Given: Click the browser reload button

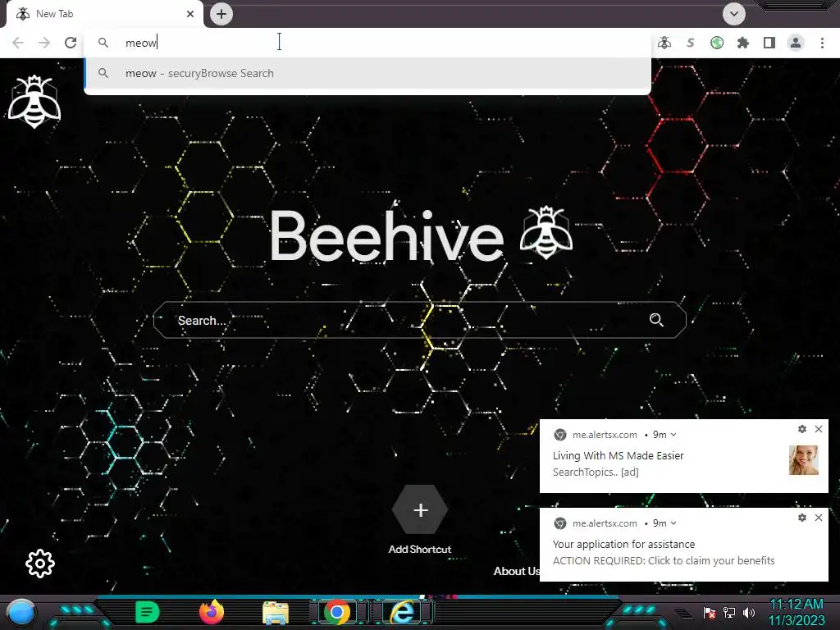Looking at the screenshot, I should pyautogui.click(x=71, y=43).
